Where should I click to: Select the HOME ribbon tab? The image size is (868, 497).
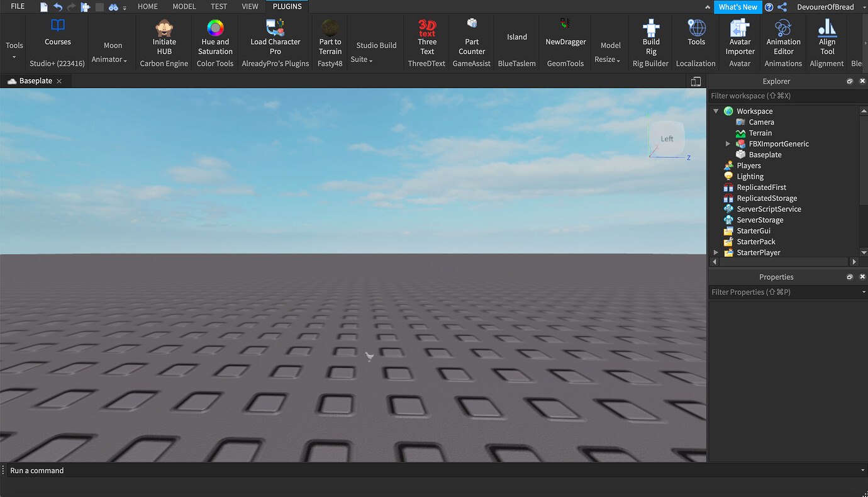[x=148, y=6]
